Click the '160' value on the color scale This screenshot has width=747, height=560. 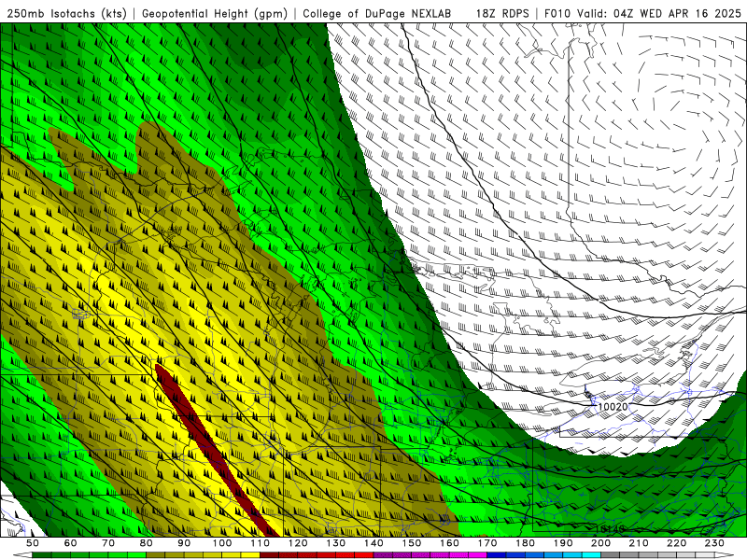450,543
